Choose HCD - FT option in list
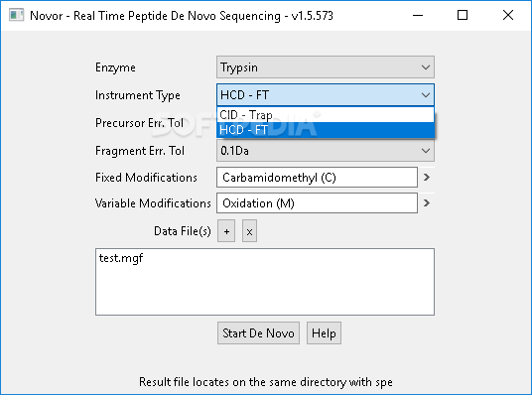532x395 pixels. click(325, 130)
